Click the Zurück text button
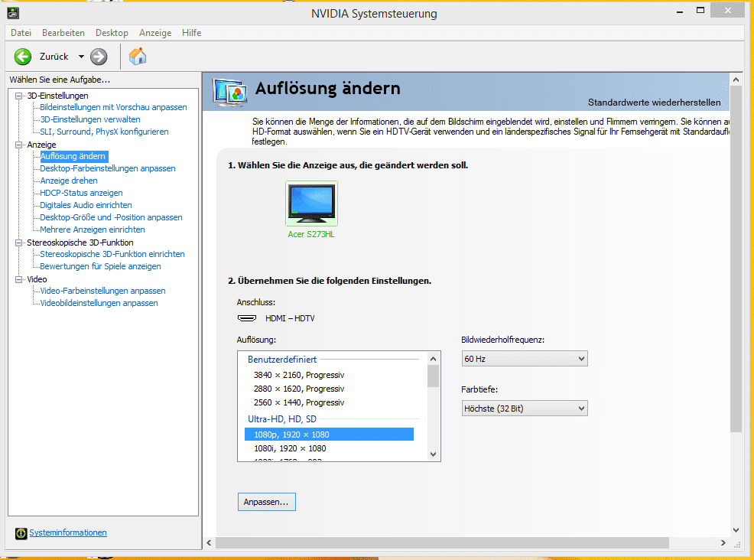Screen dimensions: 754x560 click(x=54, y=57)
